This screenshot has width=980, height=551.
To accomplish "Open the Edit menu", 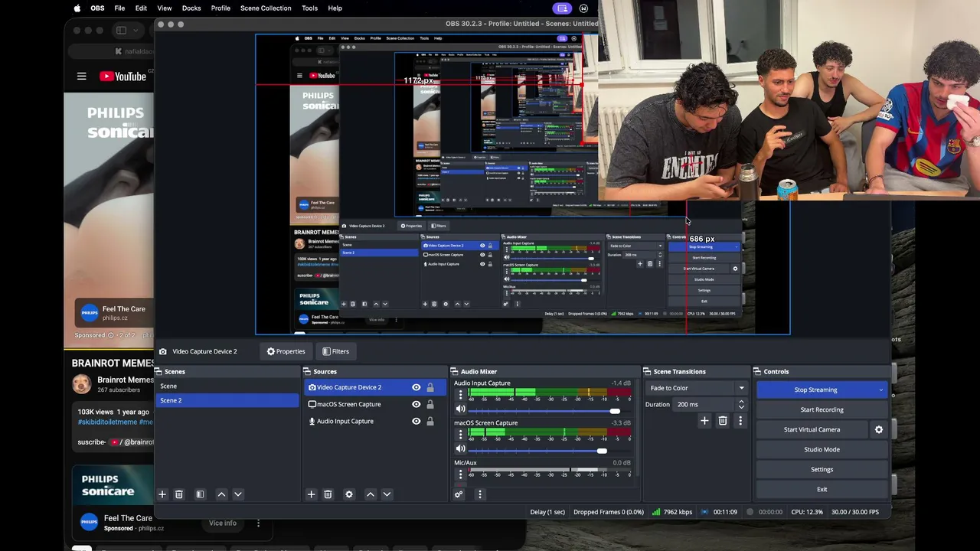I will point(141,8).
